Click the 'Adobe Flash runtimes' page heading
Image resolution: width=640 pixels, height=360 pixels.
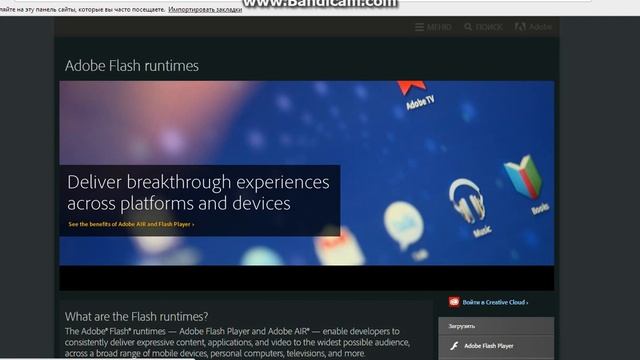pos(132,66)
